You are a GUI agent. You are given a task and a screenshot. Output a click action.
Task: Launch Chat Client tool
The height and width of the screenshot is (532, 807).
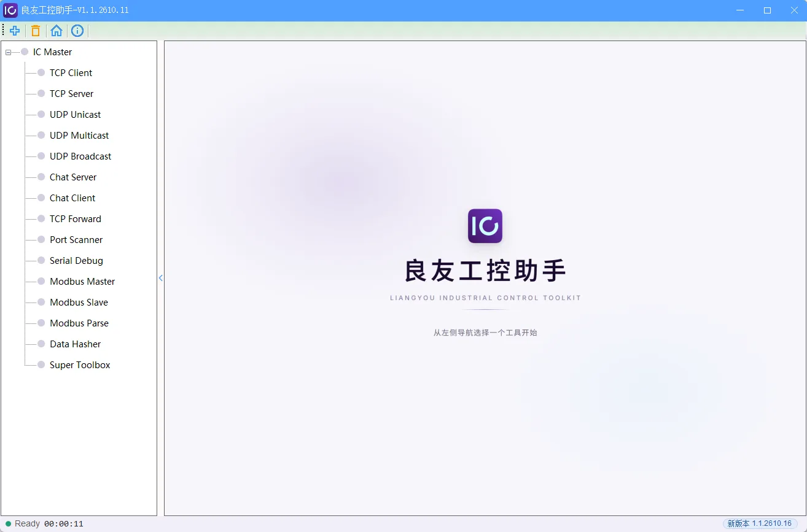72,198
